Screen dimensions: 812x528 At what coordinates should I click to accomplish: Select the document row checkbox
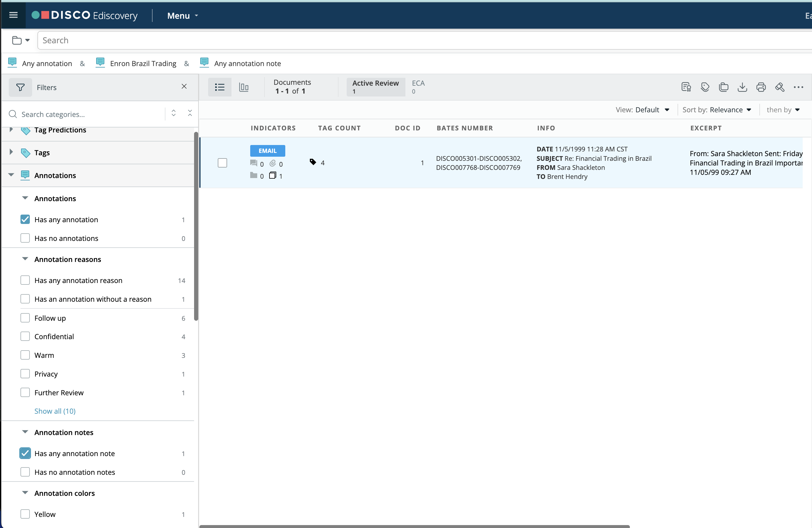click(x=222, y=163)
